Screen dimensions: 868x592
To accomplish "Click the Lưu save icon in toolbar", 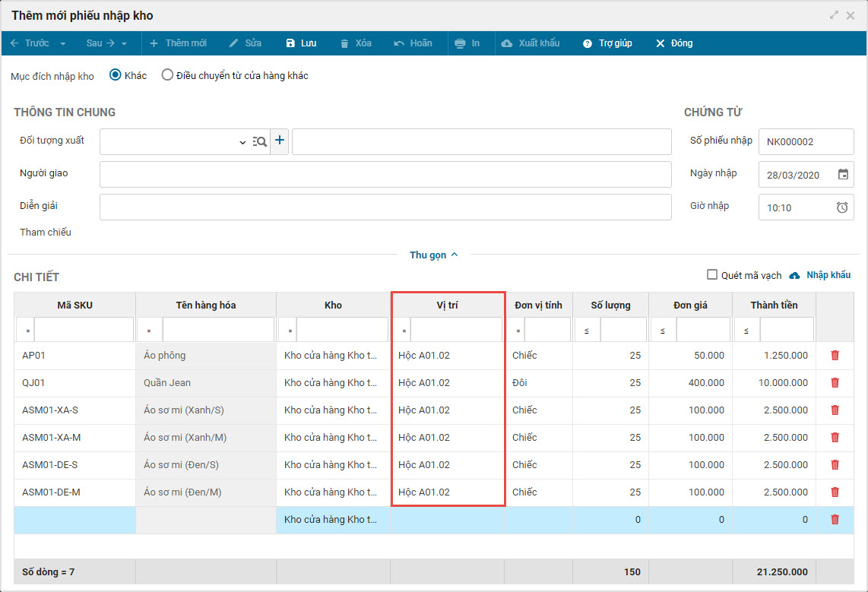I will pyautogui.click(x=290, y=43).
